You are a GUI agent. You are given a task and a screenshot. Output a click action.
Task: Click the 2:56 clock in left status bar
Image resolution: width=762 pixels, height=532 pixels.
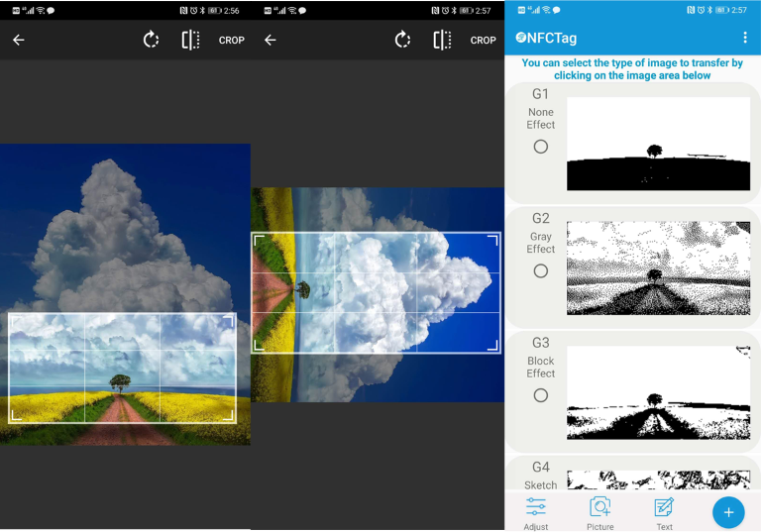[231, 11]
